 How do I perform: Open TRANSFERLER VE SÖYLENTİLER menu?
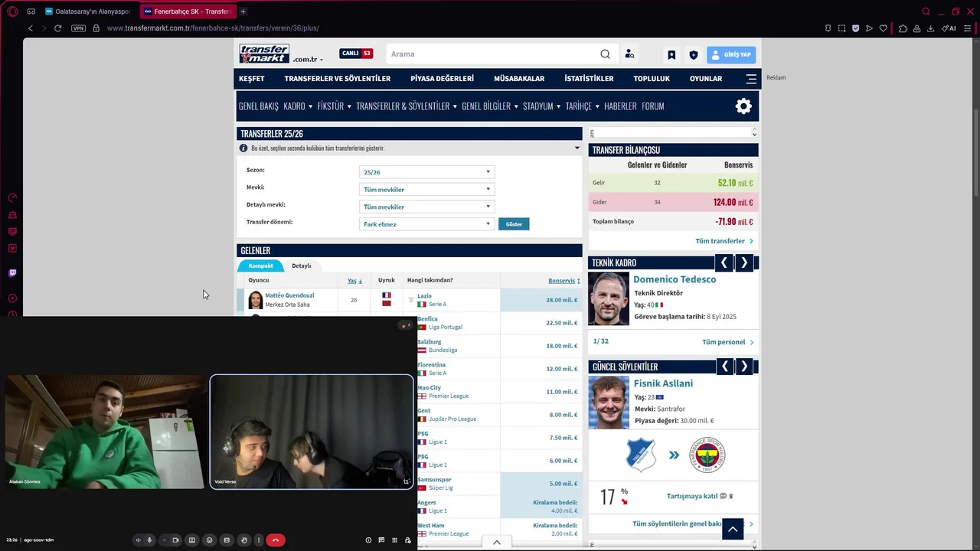(x=337, y=79)
